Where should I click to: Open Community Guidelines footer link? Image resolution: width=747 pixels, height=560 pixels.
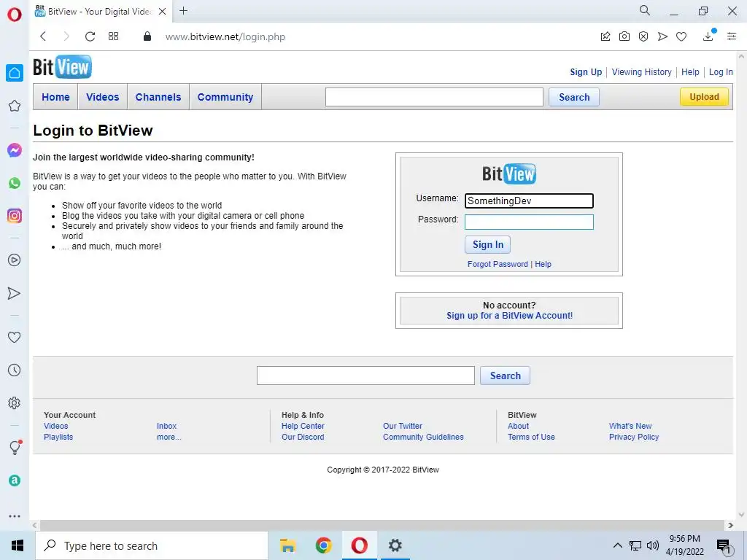(x=423, y=437)
